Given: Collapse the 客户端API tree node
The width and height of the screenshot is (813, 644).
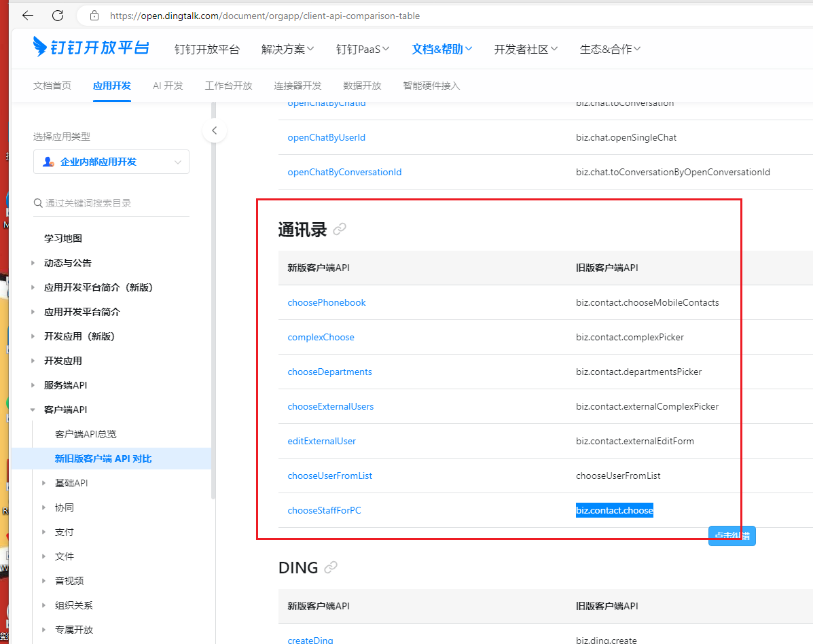Looking at the screenshot, I should 33,410.
